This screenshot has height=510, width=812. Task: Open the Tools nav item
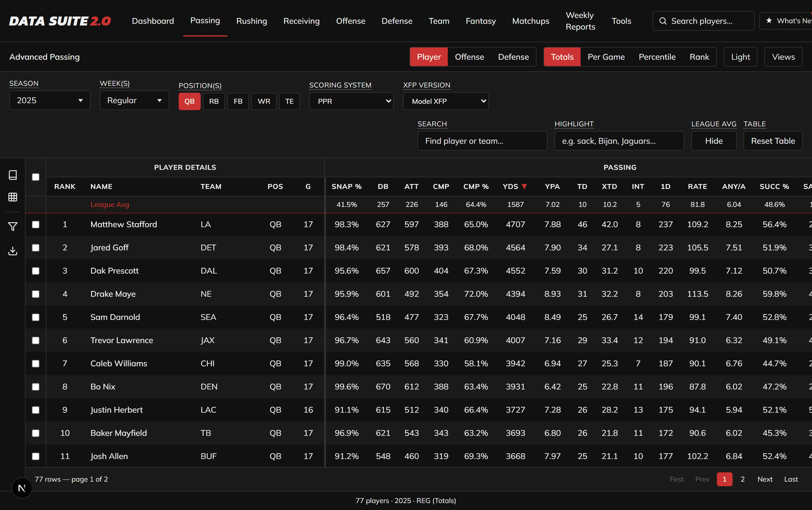click(x=621, y=21)
